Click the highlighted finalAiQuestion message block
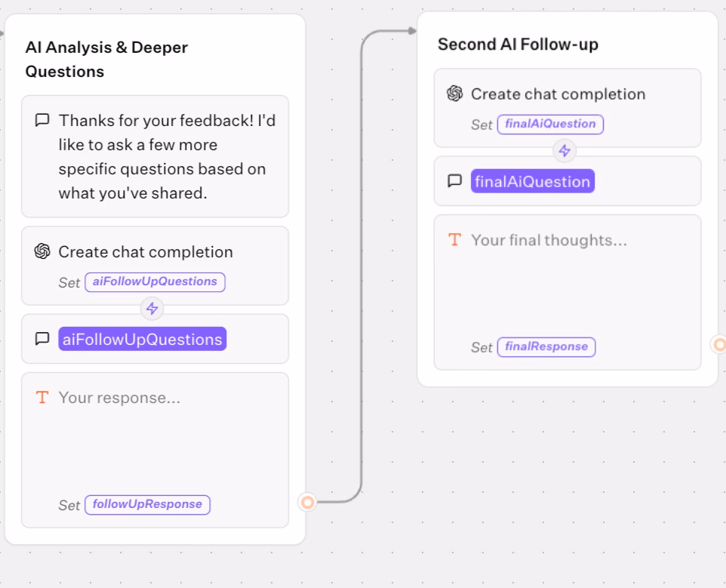The height and width of the screenshot is (588, 726). tap(532, 181)
